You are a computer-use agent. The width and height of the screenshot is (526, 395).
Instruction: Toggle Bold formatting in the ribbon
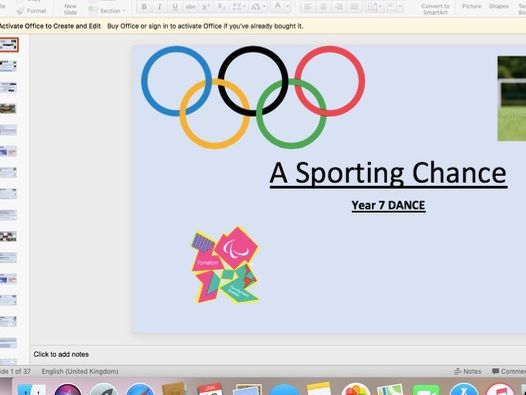[x=144, y=7]
